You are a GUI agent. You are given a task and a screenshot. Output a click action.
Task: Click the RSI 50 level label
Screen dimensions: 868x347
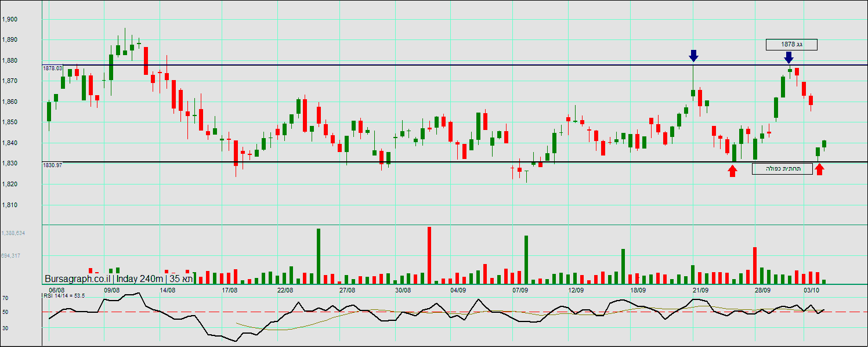(5, 312)
